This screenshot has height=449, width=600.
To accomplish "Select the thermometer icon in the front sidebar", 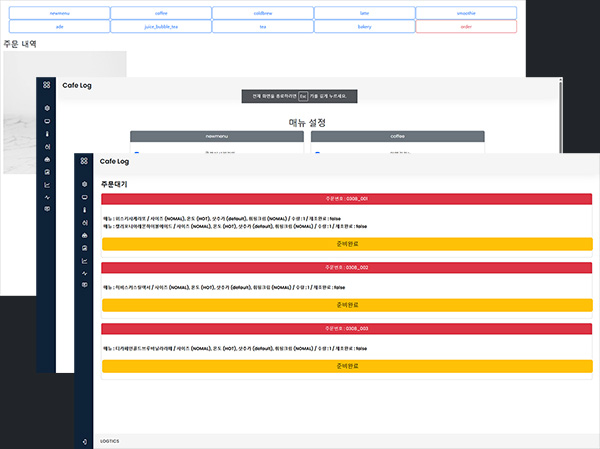I will coord(84,210).
